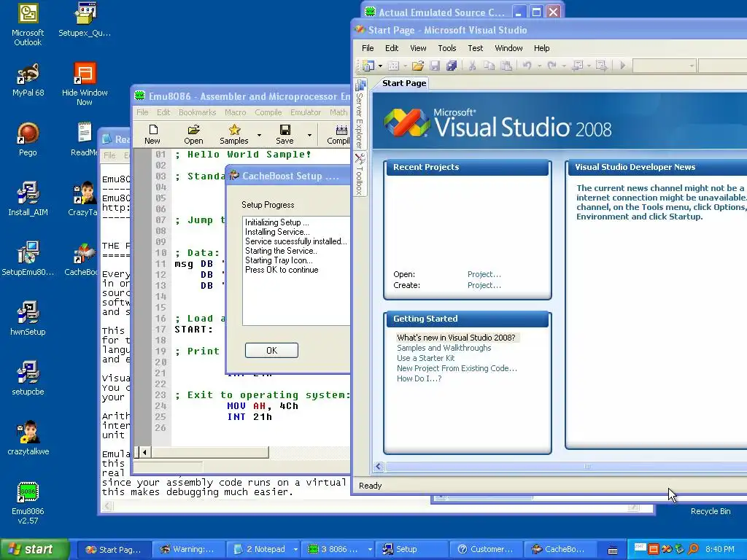Click the Open File folder icon in Visual Studio

point(418,65)
